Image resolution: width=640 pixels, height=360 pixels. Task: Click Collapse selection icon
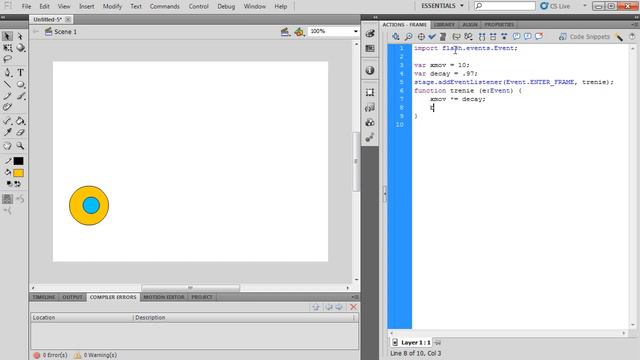pyautogui.click(x=493, y=37)
